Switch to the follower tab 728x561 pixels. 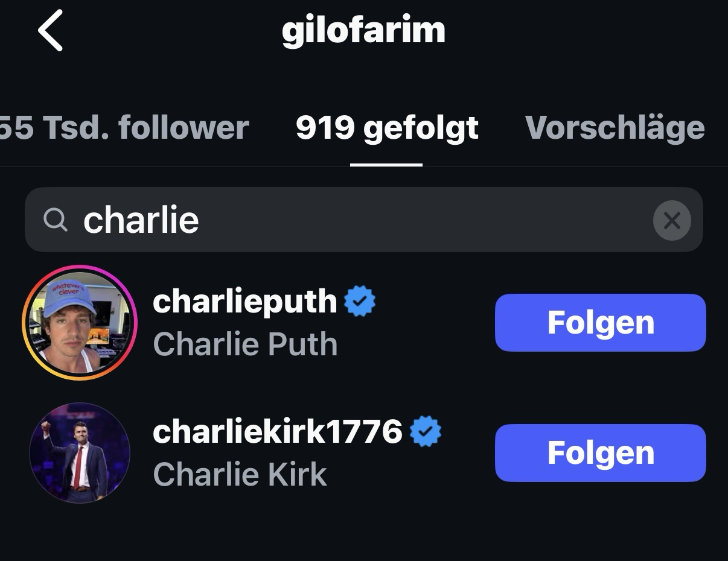point(124,128)
